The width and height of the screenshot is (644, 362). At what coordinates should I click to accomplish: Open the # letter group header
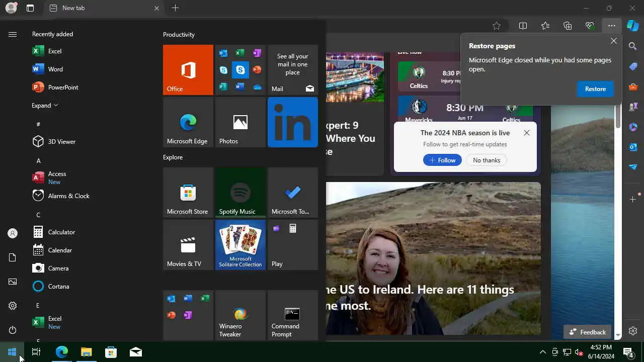pyautogui.click(x=38, y=124)
